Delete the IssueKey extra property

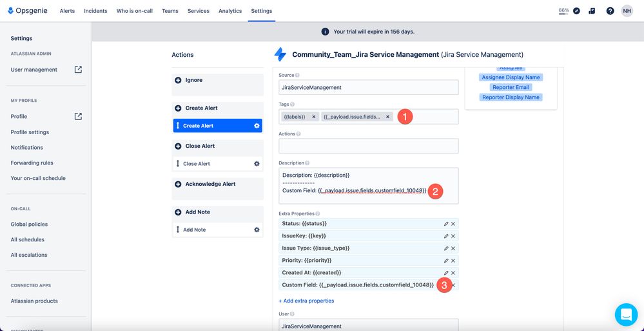coord(453,236)
